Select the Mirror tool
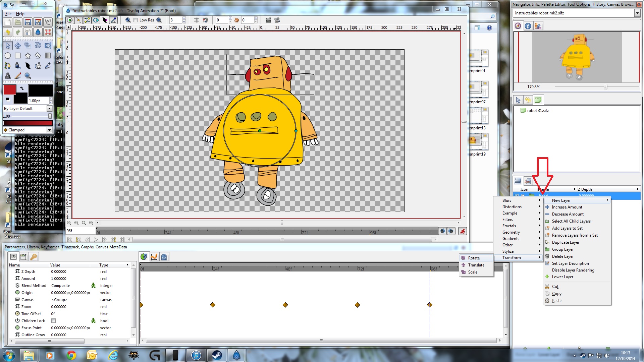The image size is (644, 362). pos(48,46)
